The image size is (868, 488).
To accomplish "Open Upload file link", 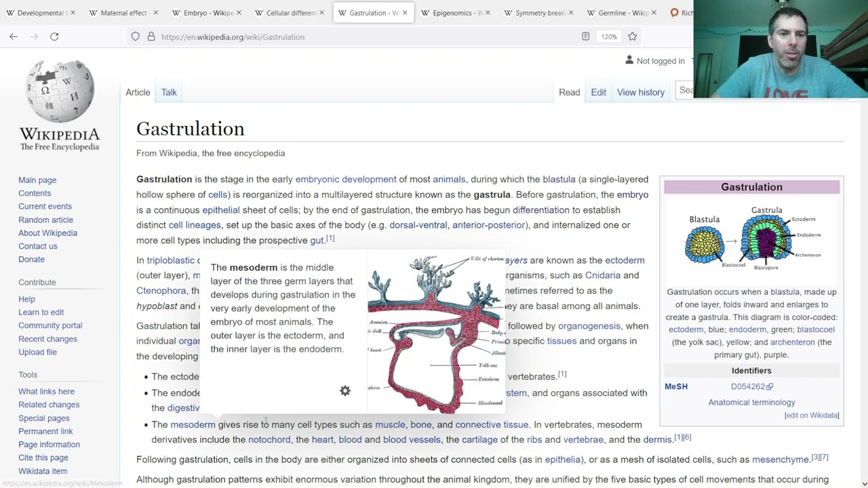I will [37, 352].
